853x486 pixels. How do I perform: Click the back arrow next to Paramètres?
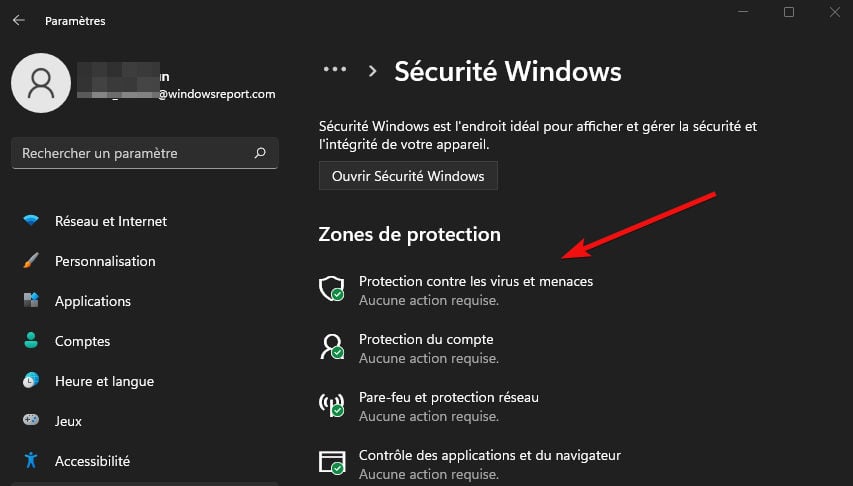coord(18,20)
